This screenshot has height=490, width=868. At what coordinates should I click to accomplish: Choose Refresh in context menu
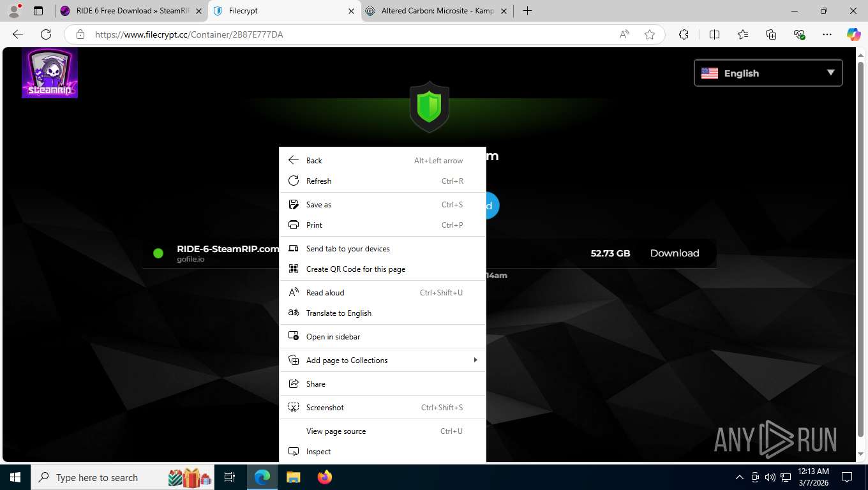point(383,181)
